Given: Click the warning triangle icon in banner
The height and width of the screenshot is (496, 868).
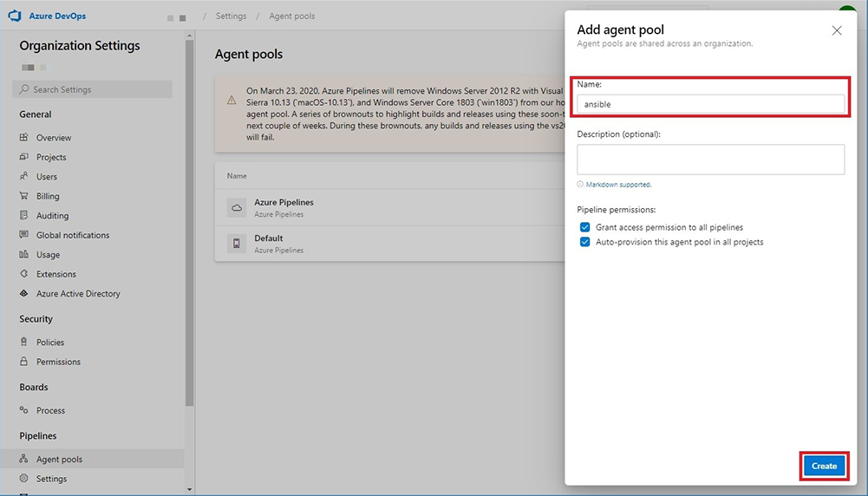Looking at the screenshot, I should click(x=232, y=101).
